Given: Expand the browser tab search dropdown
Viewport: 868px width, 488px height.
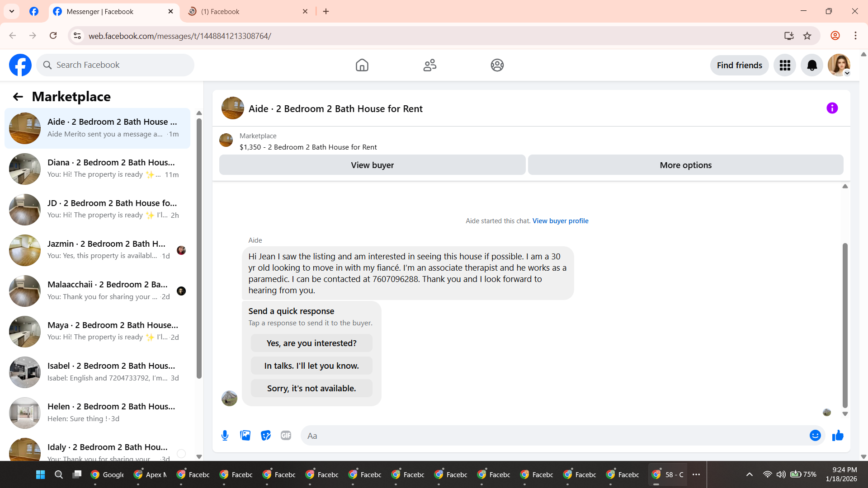Looking at the screenshot, I should click(12, 11).
